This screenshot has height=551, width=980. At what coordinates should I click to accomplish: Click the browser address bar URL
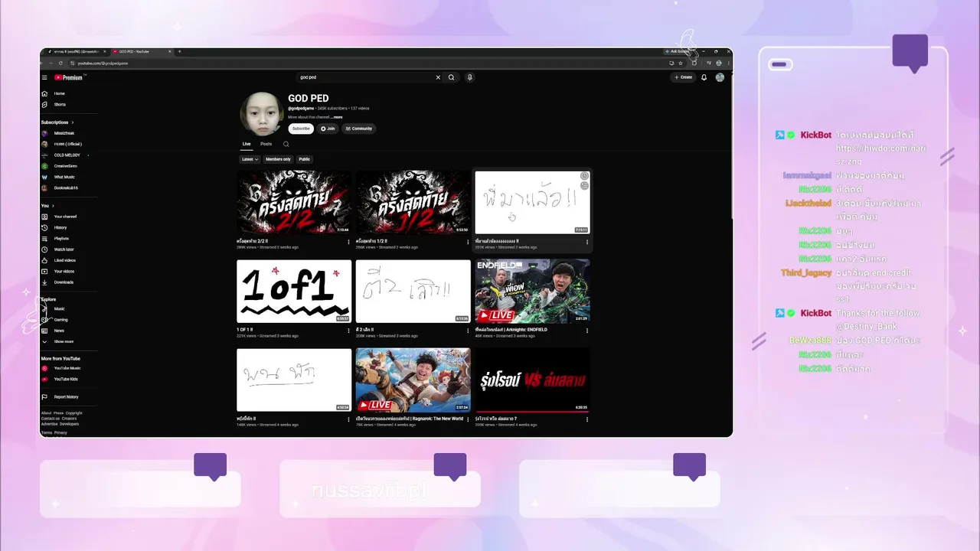tap(103, 63)
